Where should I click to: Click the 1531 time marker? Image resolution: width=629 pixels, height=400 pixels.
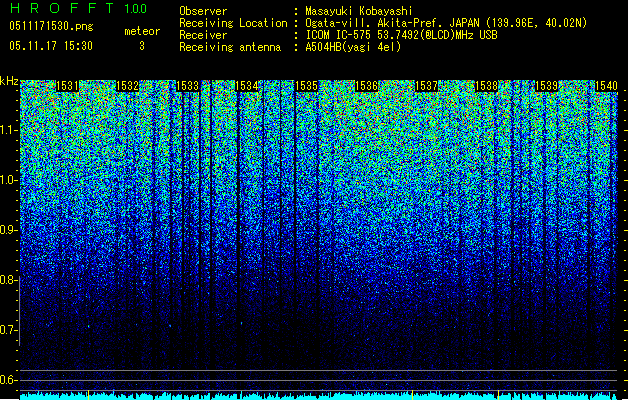67,86
